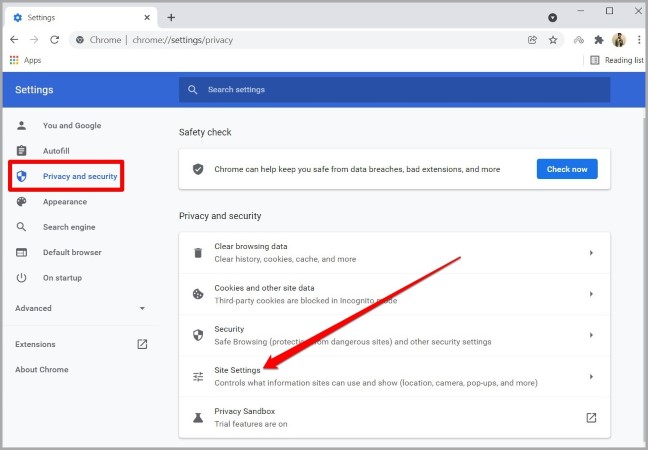The height and width of the screenshot is (450, 648).
Task: Open Security row using the right arrow
Action: tap(591, 335)
